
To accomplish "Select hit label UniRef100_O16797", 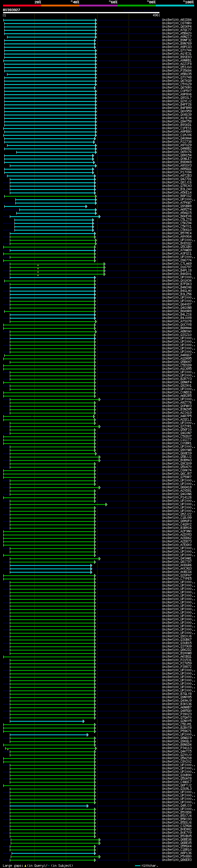I will coord(177,267).
